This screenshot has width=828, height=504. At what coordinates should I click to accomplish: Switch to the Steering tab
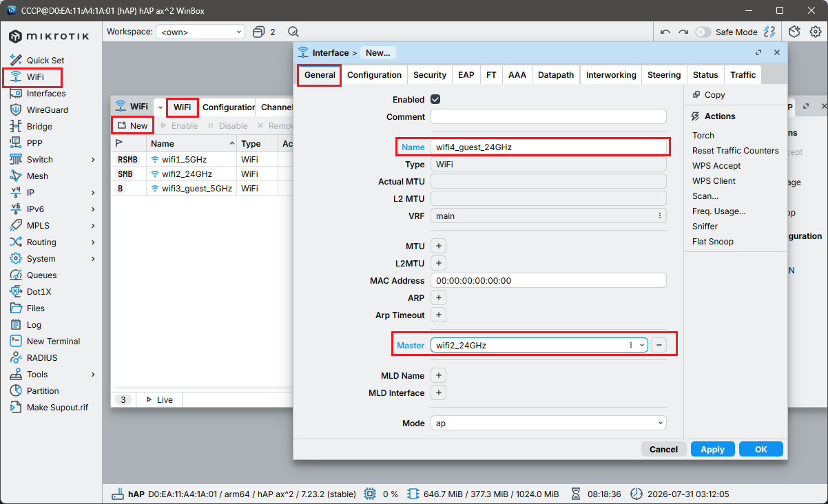click(664, 75)
